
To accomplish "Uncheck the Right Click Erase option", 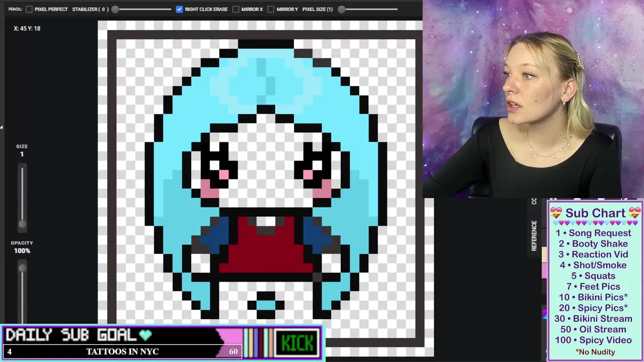I will point(179,9).
